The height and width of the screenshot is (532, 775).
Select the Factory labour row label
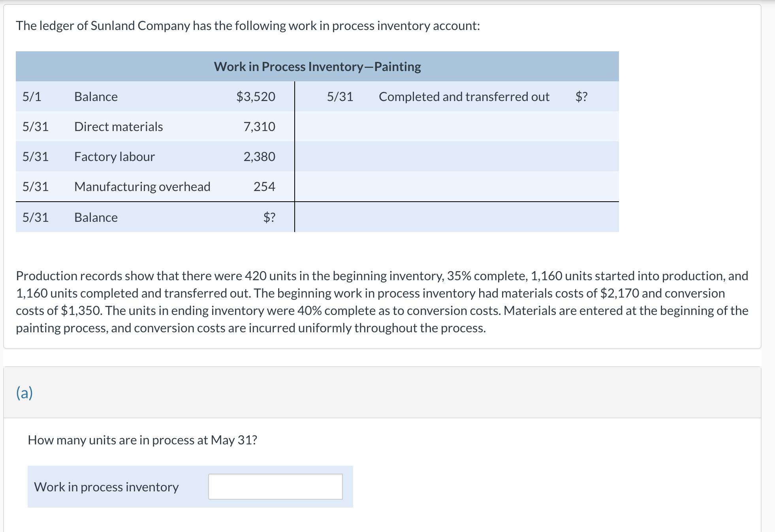(115, 157)
